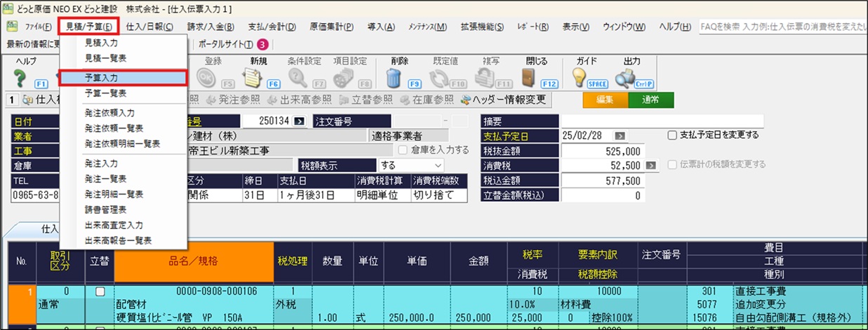Click the ヘッダー情報変更 button
This screenshot has height=330, width=868.
(503, 100)
